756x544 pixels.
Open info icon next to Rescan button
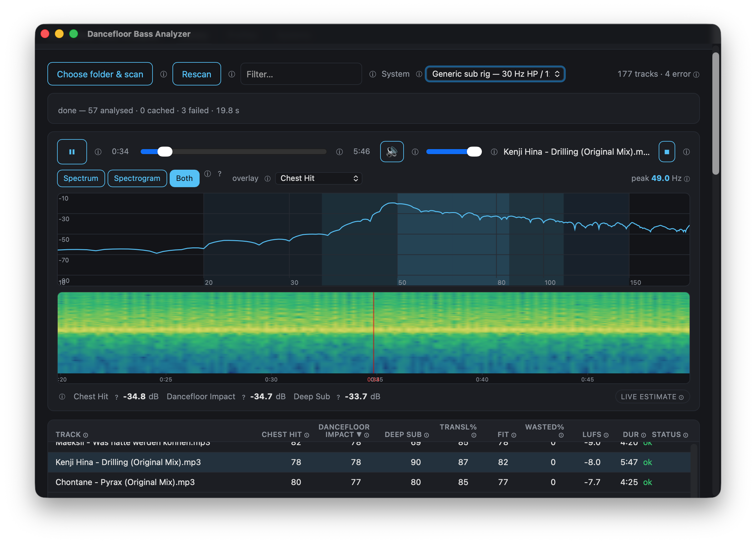click(x=232, y=74)
